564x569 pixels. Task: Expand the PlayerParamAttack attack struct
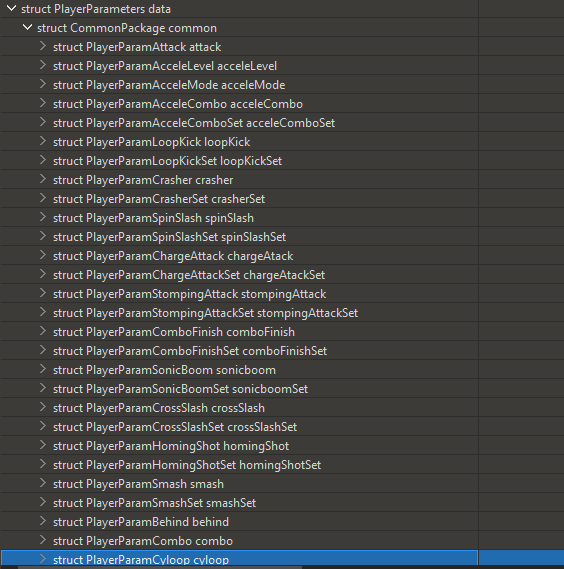43,46
